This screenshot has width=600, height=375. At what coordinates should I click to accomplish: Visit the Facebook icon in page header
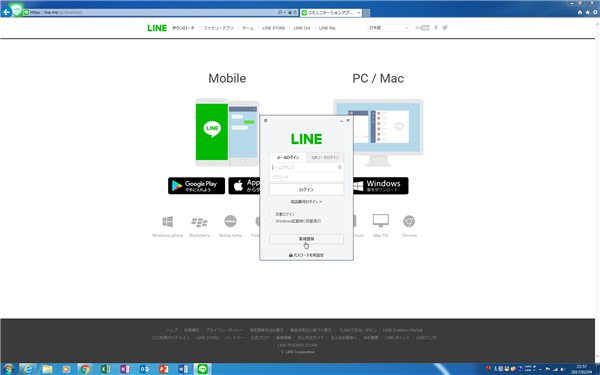coord(436,28)
